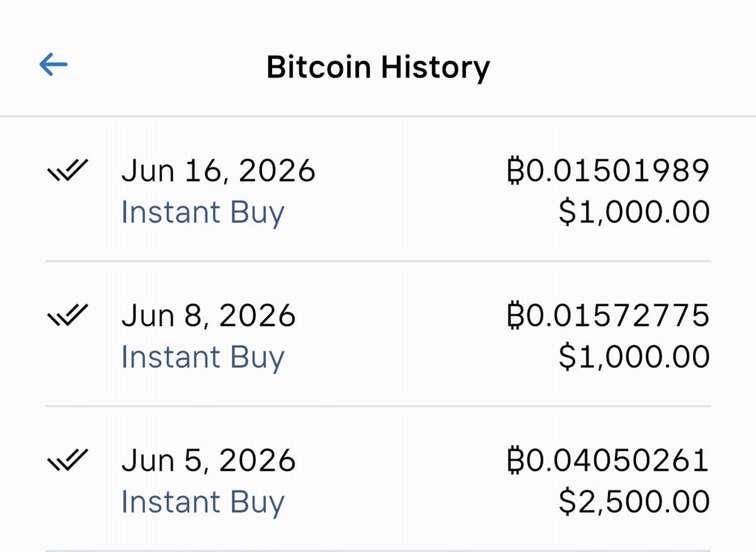Click the $1,000.00 value for Jun 16

[x=634, y=213]
